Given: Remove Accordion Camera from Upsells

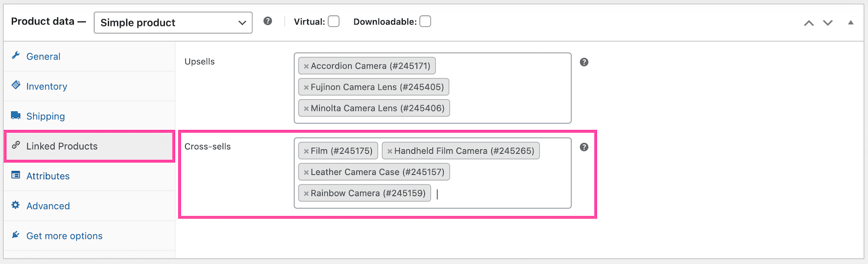Looking at the screenshot, I should (x=306, y=66).
